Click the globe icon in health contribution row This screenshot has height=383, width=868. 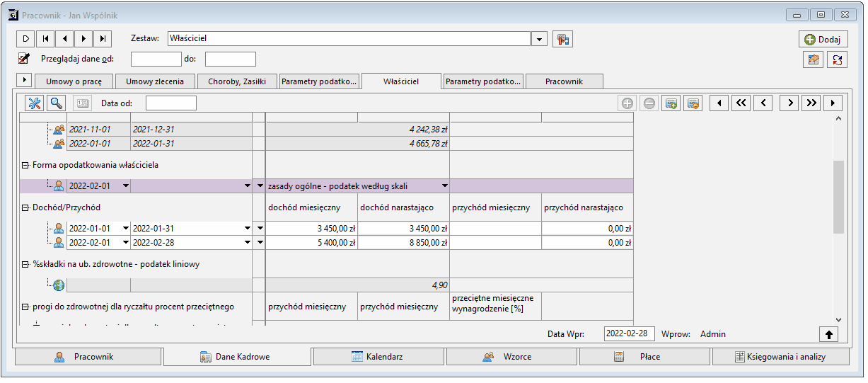click(x=59, y=285)
